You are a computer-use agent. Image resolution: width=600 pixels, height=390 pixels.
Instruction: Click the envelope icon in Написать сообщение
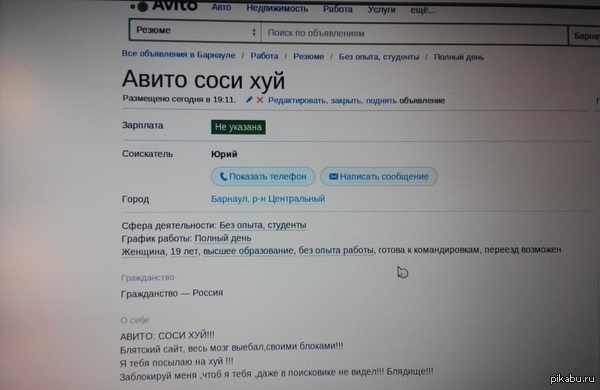pos(333,176)
